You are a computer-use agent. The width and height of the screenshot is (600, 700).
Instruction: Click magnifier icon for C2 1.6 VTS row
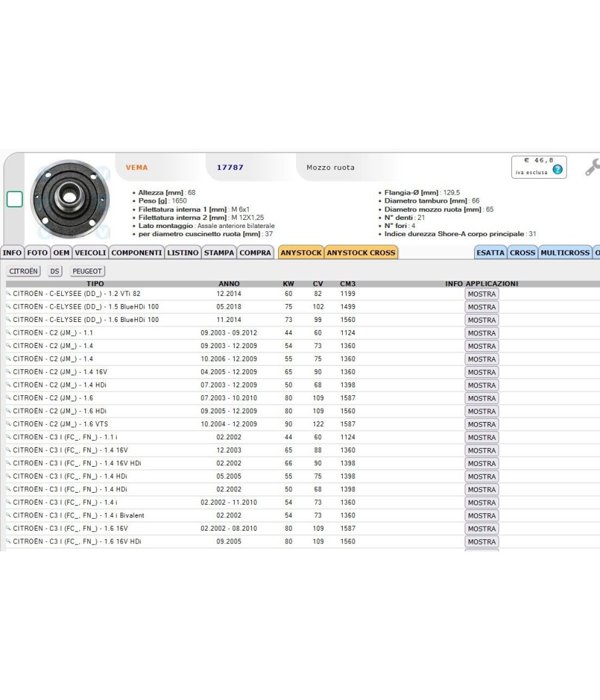[x=8, y=423]
